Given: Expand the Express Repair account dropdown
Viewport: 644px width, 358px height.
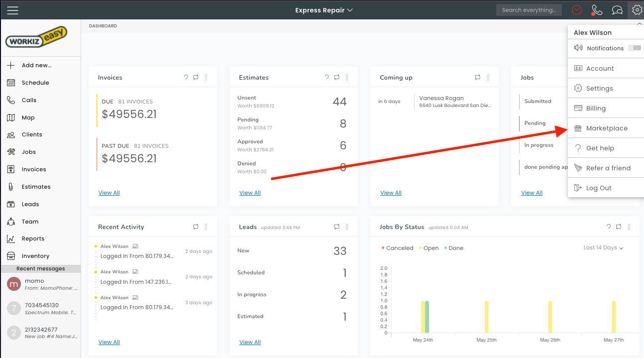Looking at the screenshot, I should click(323, 10).
